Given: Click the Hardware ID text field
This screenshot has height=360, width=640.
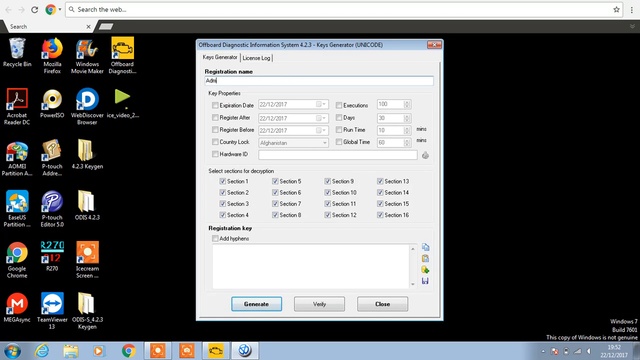Looking at the screenshot, I should click(x=338, y=155).
